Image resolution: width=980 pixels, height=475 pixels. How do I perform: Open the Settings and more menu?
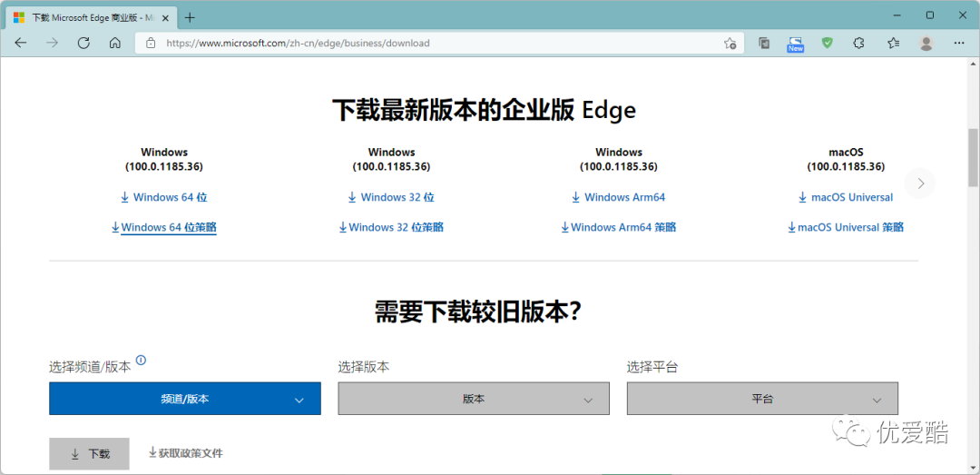point(959,44)
